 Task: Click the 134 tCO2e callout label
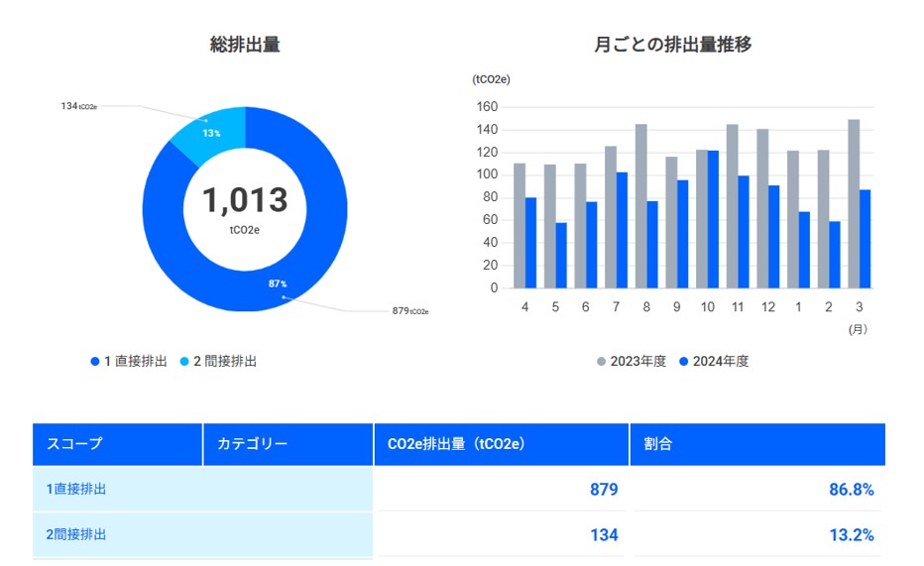(x=79, y=105)
